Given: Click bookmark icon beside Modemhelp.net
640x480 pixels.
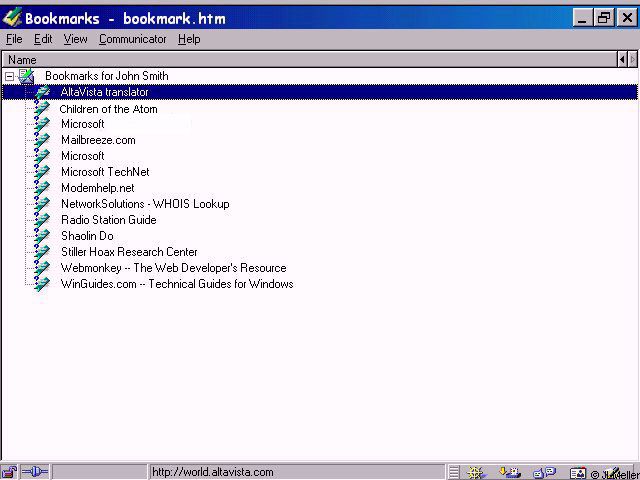Looking at the screenshot, I should click(42, 188).
